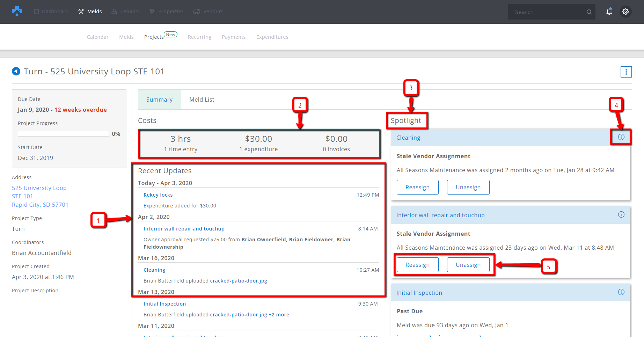Go to Dashboard in top navigation
This screenshot has height=337, width=644.
(x=51, y=12)
